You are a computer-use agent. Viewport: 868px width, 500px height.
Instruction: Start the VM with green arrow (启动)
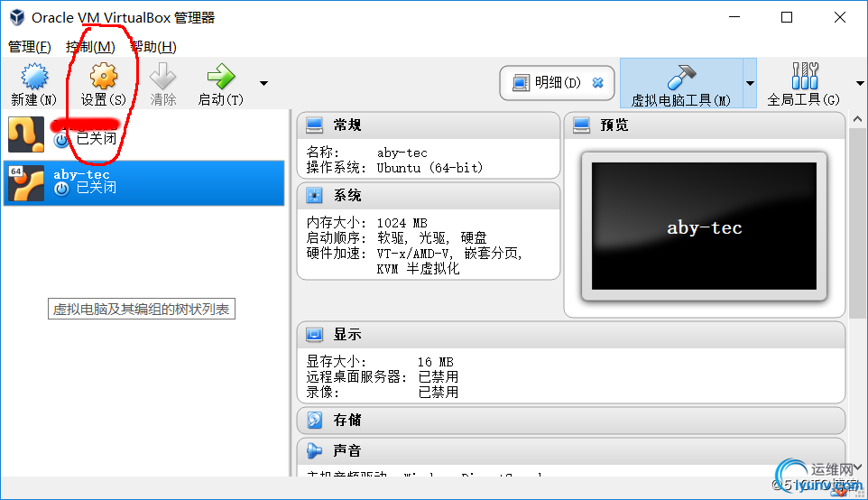click(221, 77)
